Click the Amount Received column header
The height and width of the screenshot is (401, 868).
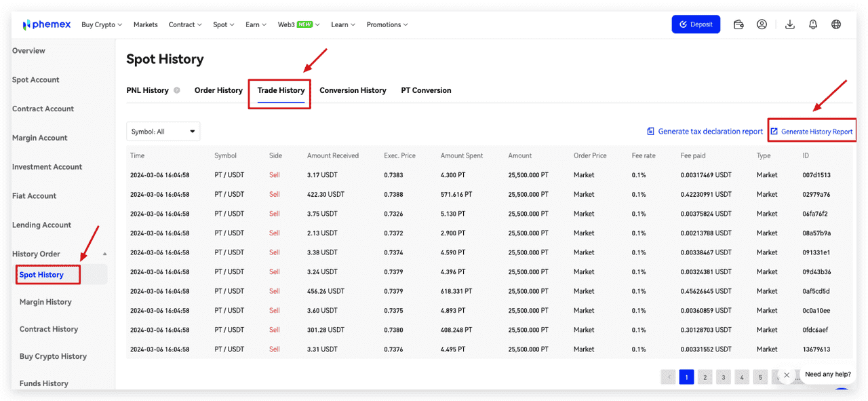[333, 155]
